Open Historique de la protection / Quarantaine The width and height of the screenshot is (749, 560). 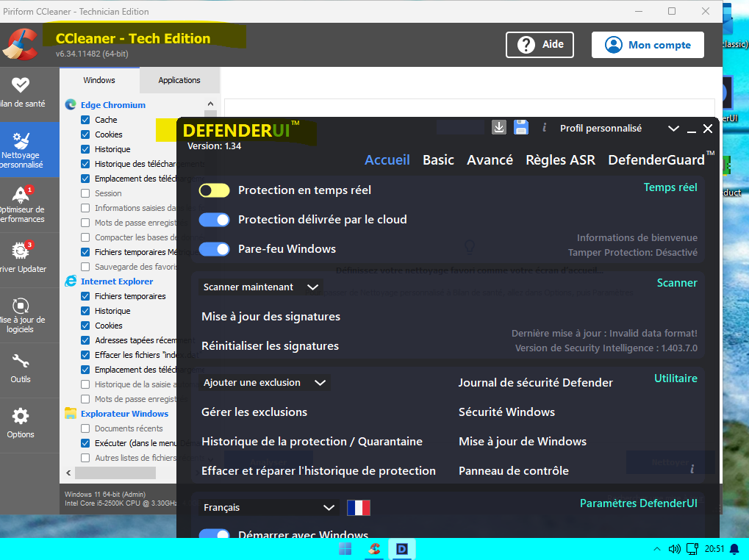coord(312,442)
